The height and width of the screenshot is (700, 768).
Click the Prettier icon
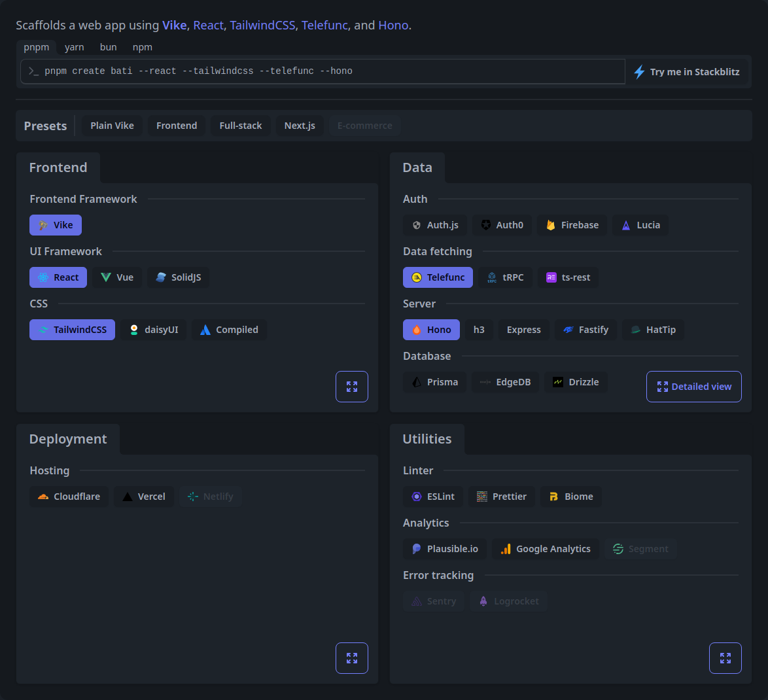(x=482, y=497)
